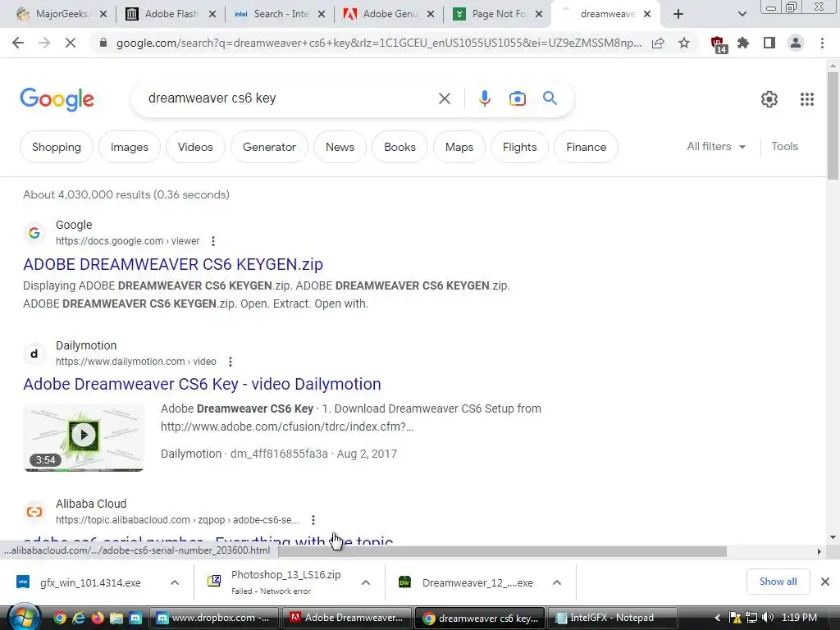The height and width of the screenshot is (630, 840).
Task: Filter results by Maps
Action: point(459,147)
